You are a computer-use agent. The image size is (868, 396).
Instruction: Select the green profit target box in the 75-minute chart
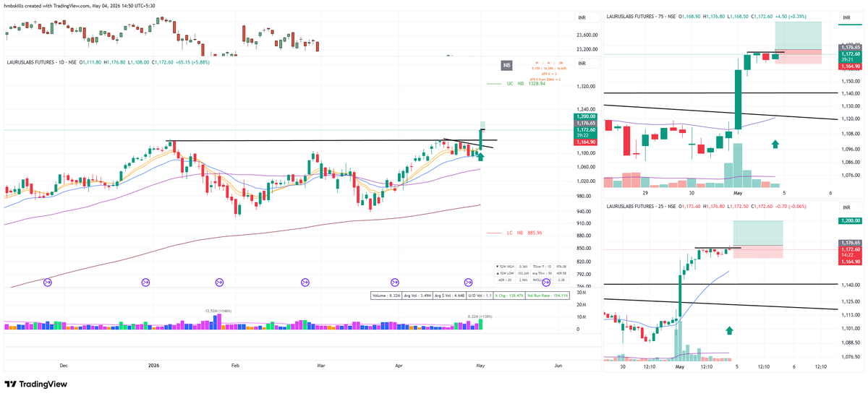tap(798, 36)
